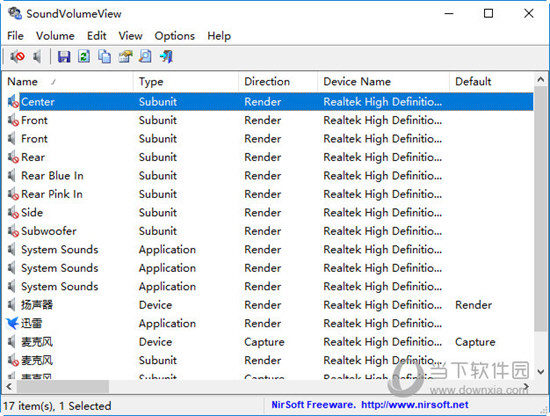Click the Mute toolbar icon
The height and width of the screenshot is (416, 550).
[x=17, y=56]
